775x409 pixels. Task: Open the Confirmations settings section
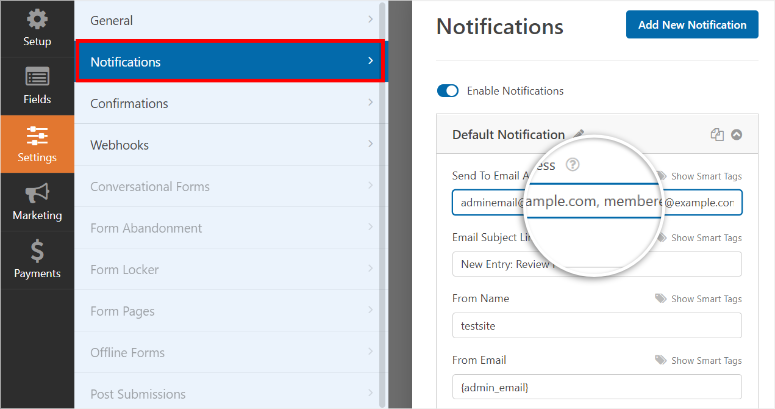231,103
